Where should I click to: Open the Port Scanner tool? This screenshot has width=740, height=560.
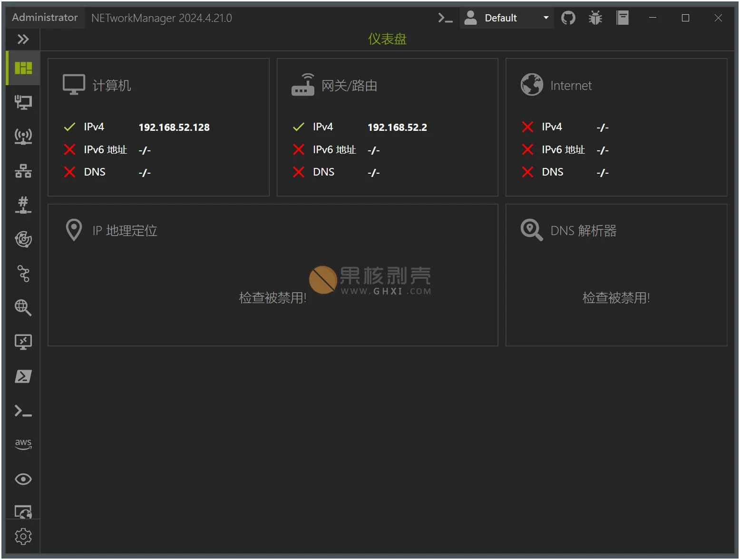(22, 205)
